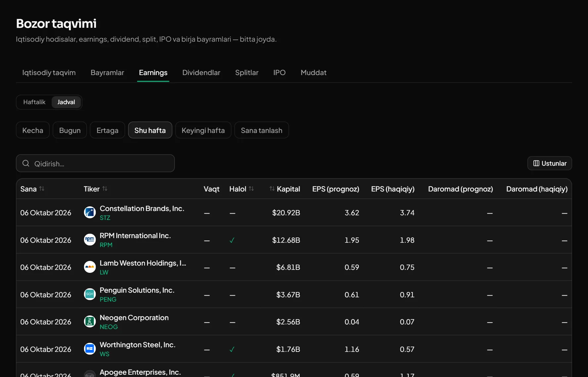The height and width of the screenshot is (377, 588).
Task: Filter by Bugun
Action: tap(70, 130)
